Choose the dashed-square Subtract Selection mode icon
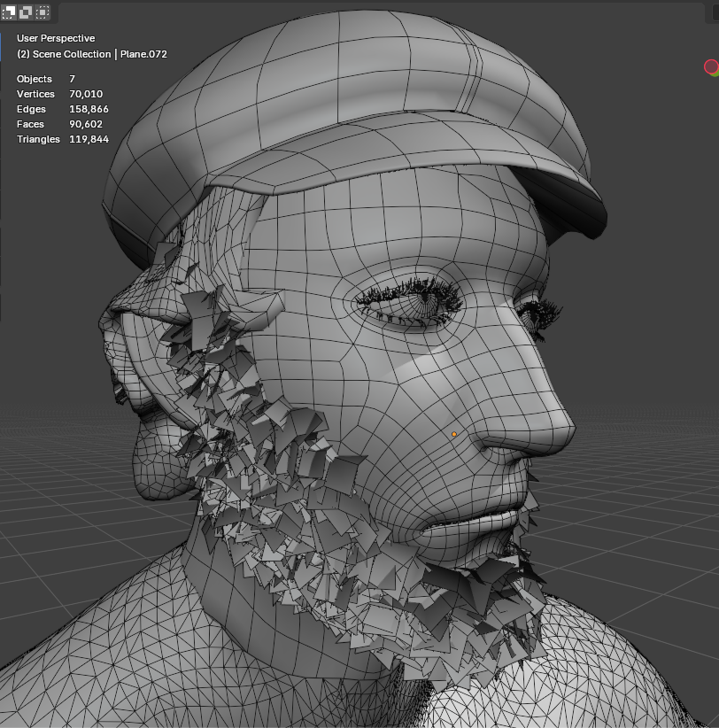The image size is (719, 728). [x=43, y=12]
